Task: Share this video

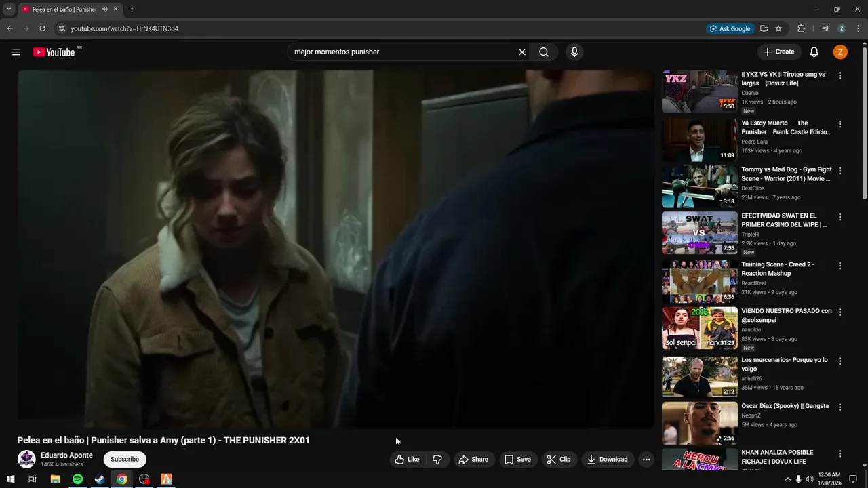Action: pos(473,460)
